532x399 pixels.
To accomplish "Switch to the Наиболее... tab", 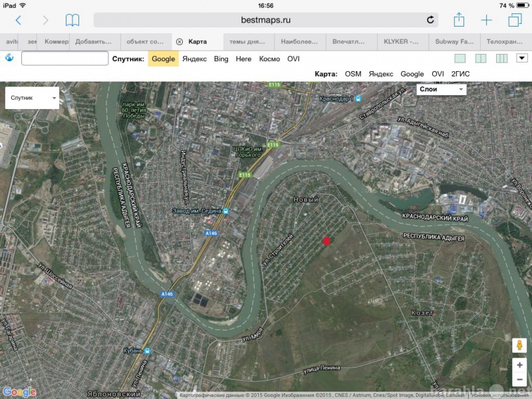I will click(299, 42).
